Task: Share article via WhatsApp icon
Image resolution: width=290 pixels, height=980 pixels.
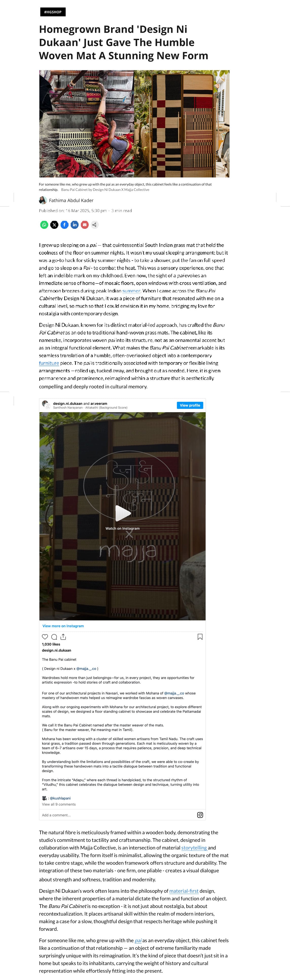Action: (44, 225)
